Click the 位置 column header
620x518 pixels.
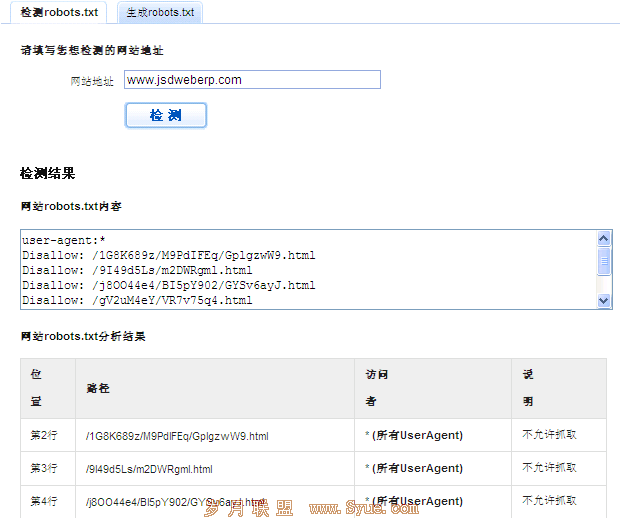click(48, 388)
